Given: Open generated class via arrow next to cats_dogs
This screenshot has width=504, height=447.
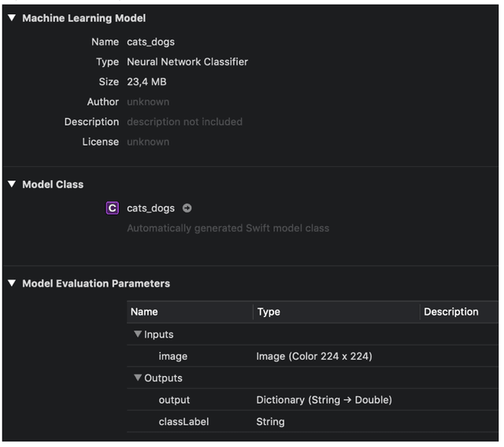Looking at the screenshot, I should point(187,209).
